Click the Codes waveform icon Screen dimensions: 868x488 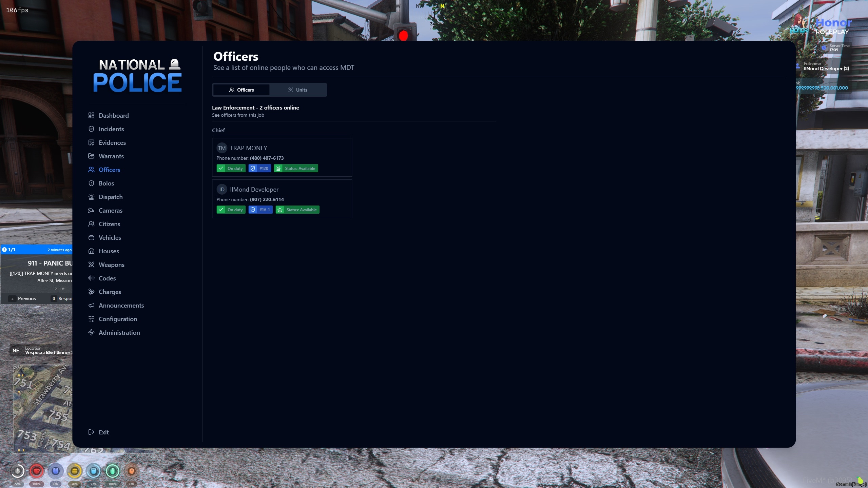coord(91,278)
